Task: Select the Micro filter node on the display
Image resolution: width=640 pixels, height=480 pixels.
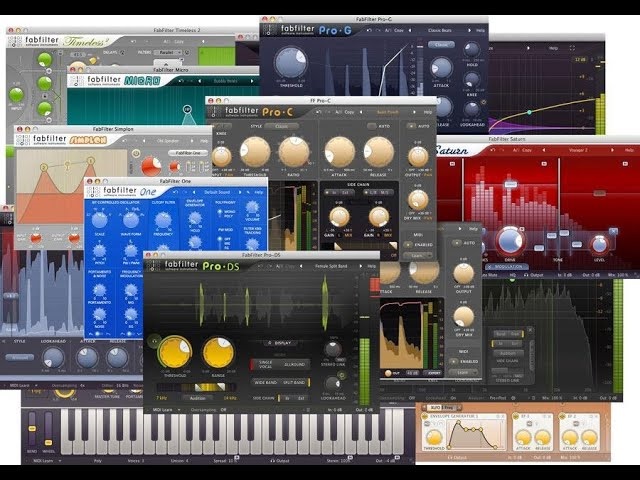Action: 187,109
